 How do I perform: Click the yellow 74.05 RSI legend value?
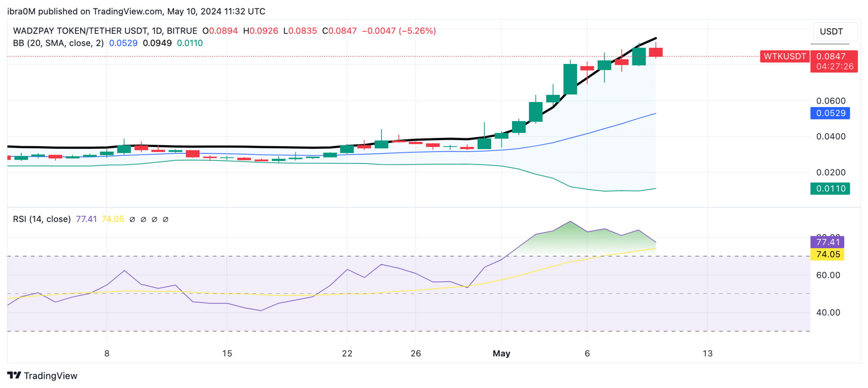113,219
